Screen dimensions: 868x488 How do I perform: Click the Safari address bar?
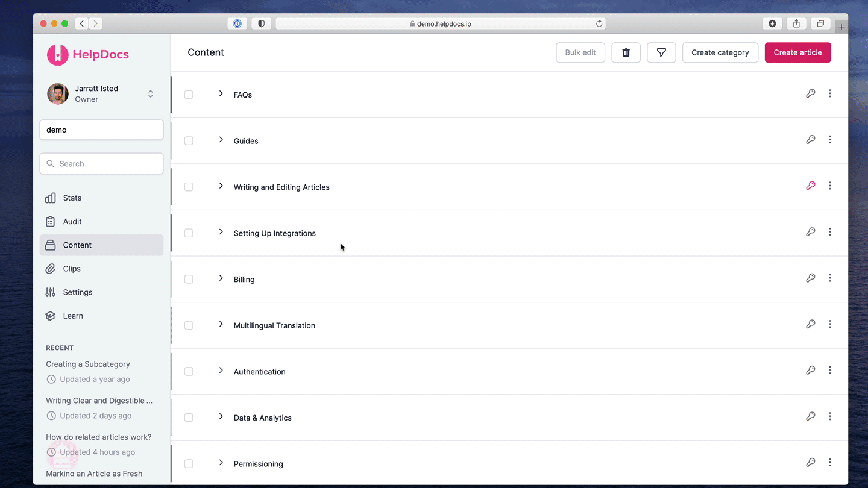click(441, 23)
